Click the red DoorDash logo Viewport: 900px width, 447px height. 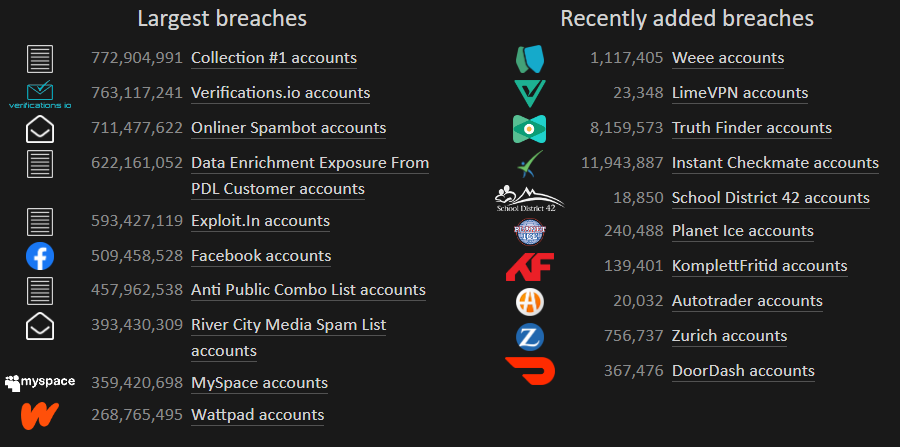pyautogui.click(x=529, y=371)
